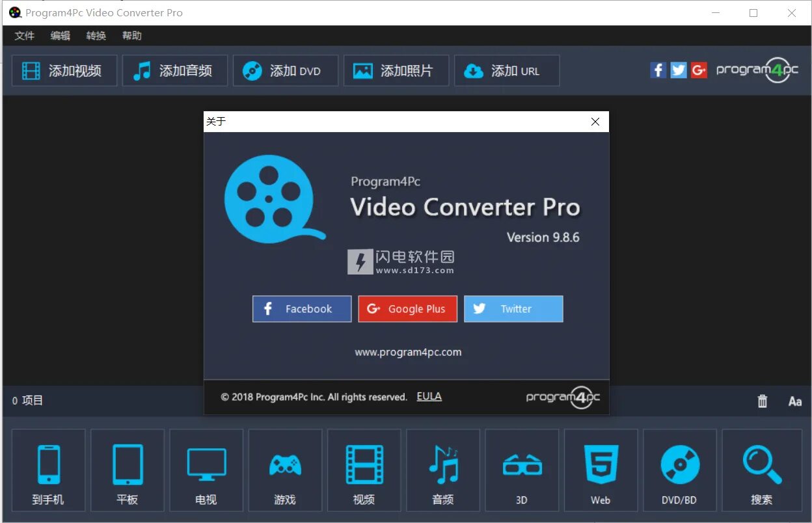Open the Facebook icon in top toolbar
The height and width of the screenshot is (523, 812).
point(658,70)
